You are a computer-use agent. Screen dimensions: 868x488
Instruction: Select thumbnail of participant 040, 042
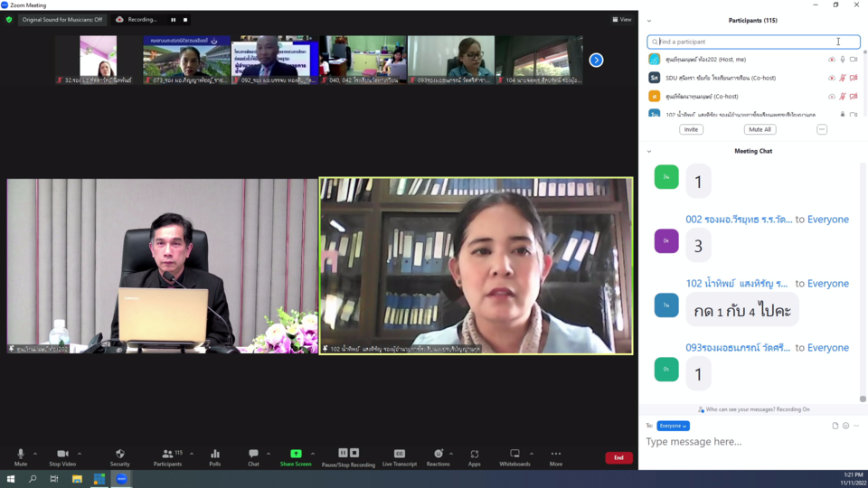[x=363, y=60]
